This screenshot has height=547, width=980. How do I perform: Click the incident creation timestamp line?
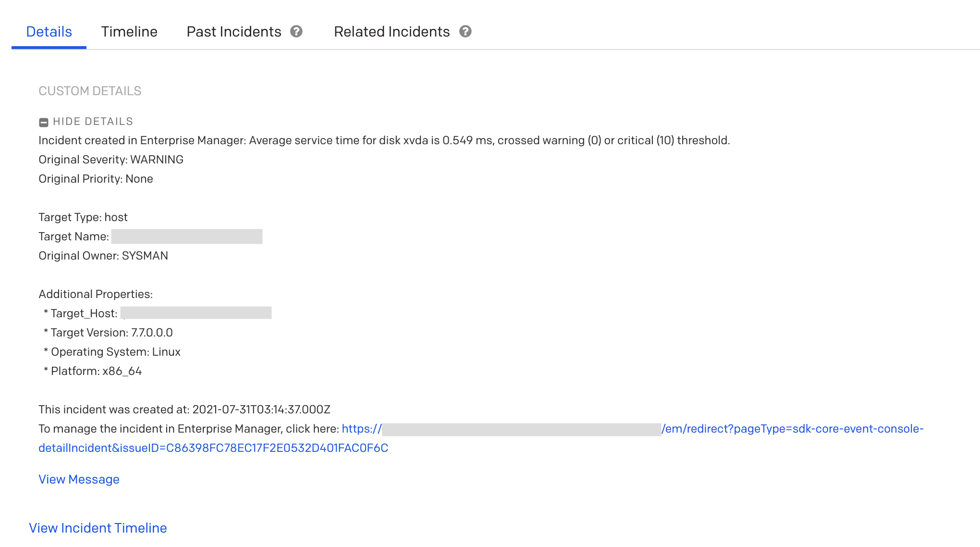[184, 410]
